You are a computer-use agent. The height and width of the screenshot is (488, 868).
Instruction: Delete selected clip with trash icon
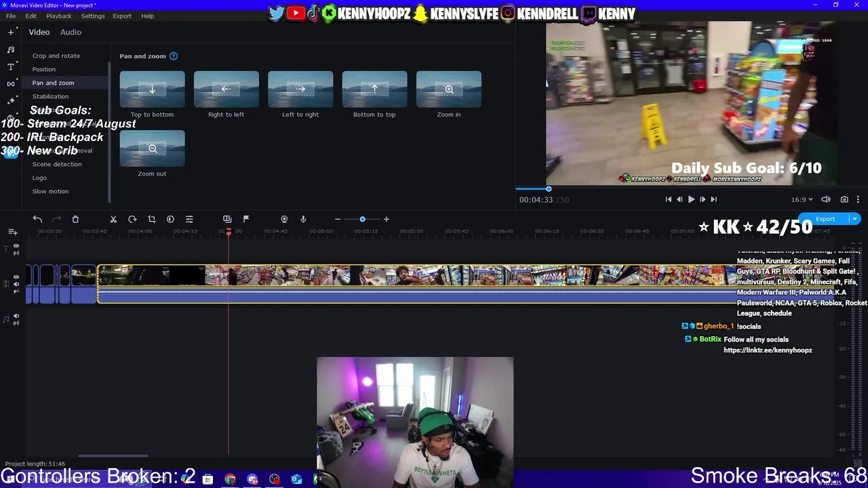click(x=75, y=219)
